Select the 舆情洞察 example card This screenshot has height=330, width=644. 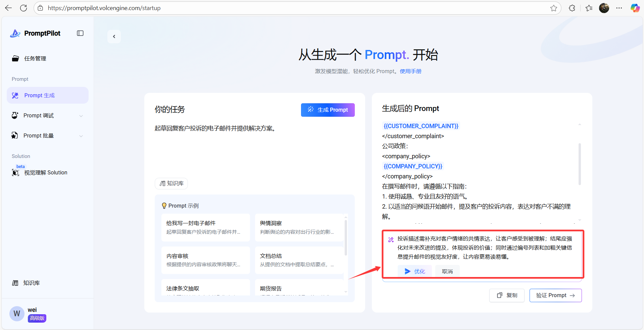pos(299,227)
